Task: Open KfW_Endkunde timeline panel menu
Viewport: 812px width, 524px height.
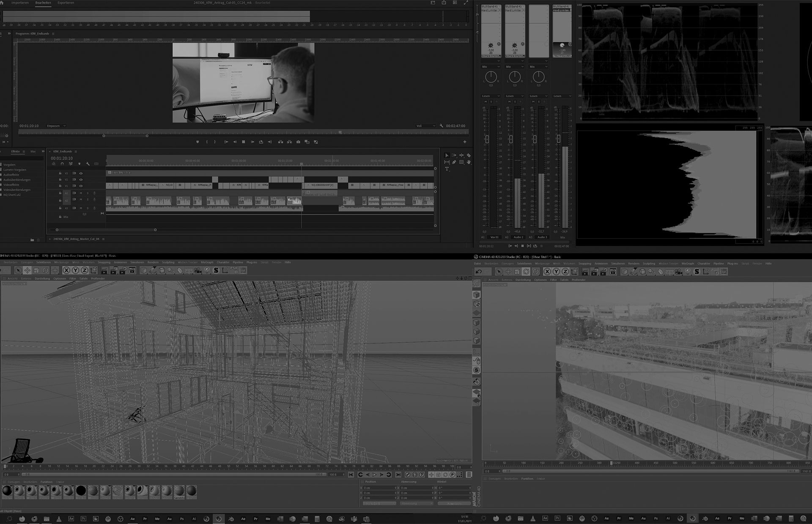Action: pyautogui.click(x=76, y=151)
